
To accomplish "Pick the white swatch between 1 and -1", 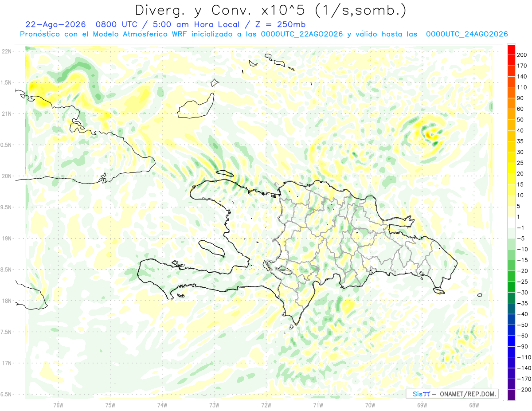I will 511,222.
